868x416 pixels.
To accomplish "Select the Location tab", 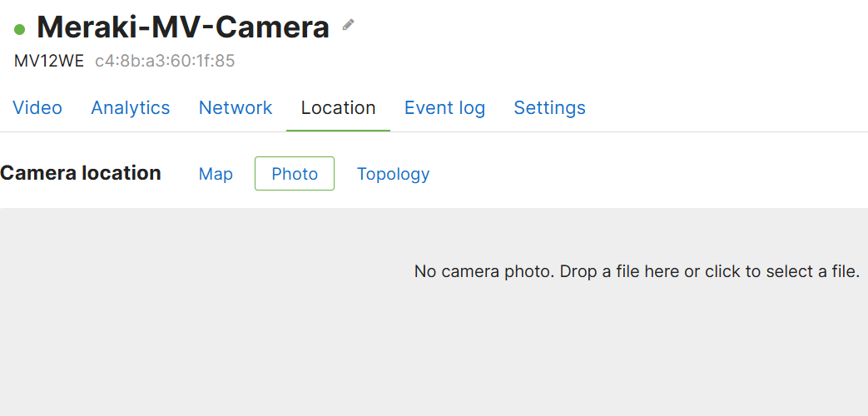I will click(x=338, y=107).
